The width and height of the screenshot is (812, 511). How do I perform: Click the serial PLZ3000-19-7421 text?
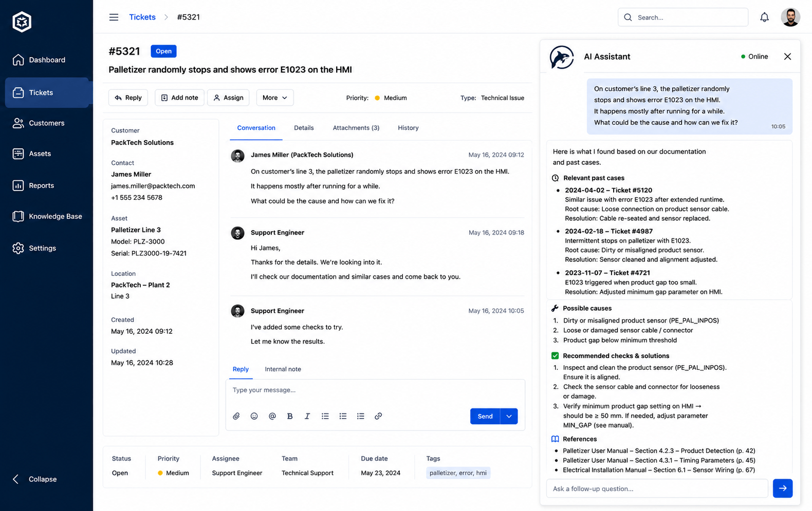149,253
